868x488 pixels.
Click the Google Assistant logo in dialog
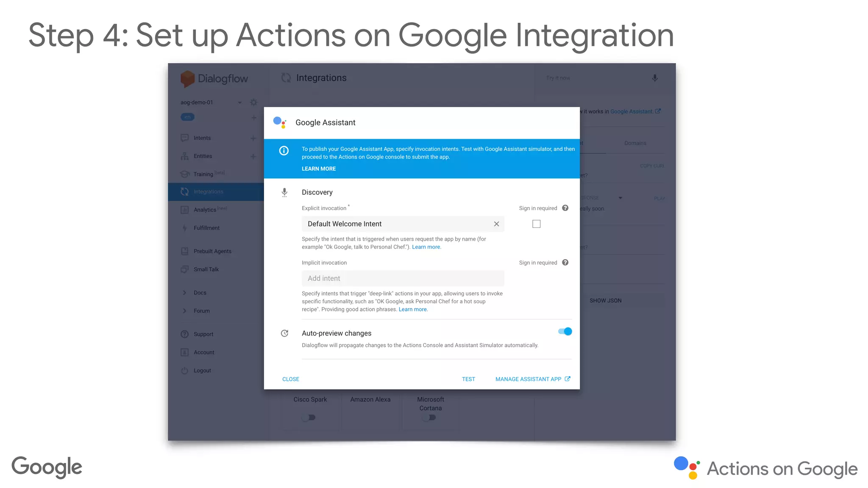tap(280, 122)
